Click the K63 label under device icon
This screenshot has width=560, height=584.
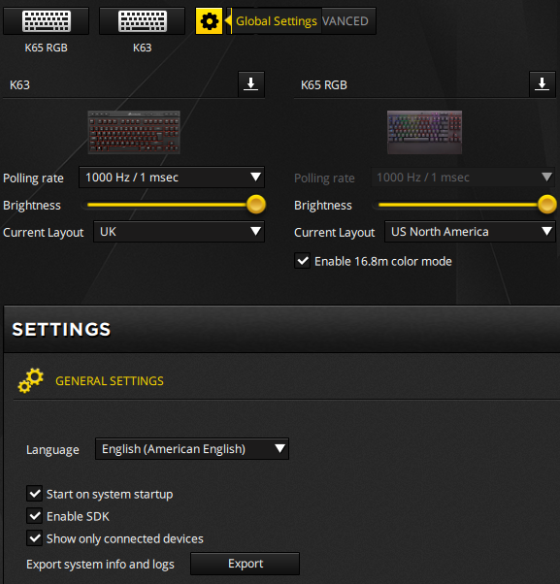point(142,48)
